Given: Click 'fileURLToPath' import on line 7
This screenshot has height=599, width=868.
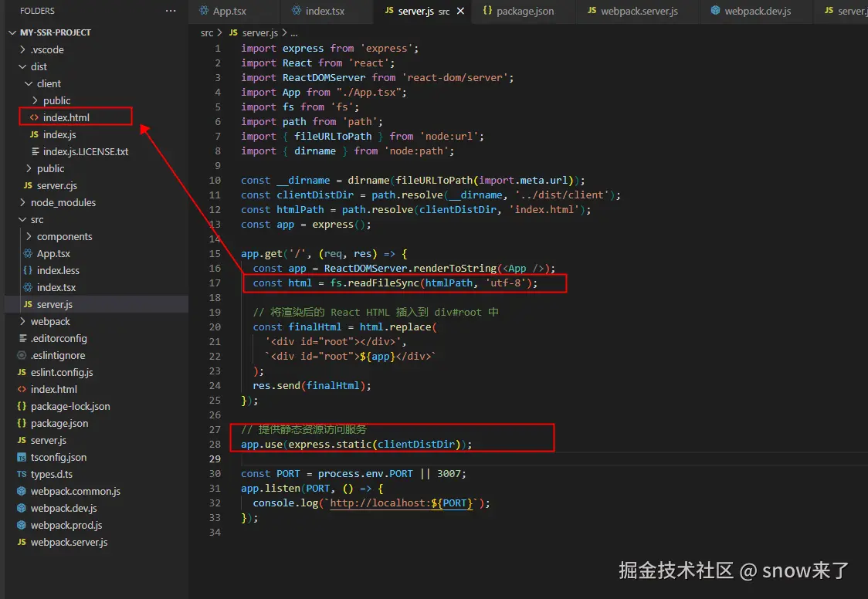Looking at the screenshot, I should [x=333, y=137].
